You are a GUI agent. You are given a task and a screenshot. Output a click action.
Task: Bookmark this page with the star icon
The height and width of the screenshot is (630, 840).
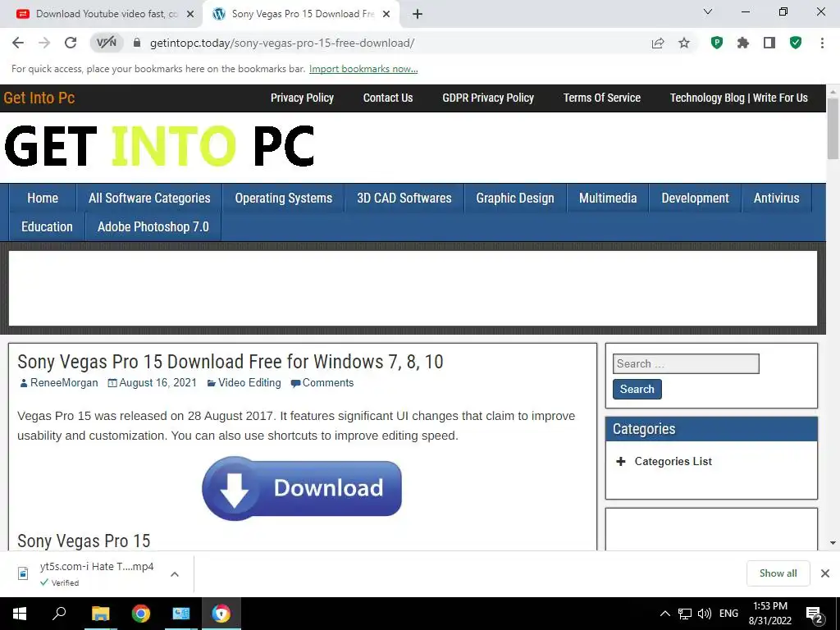click(x=684, y=43)
